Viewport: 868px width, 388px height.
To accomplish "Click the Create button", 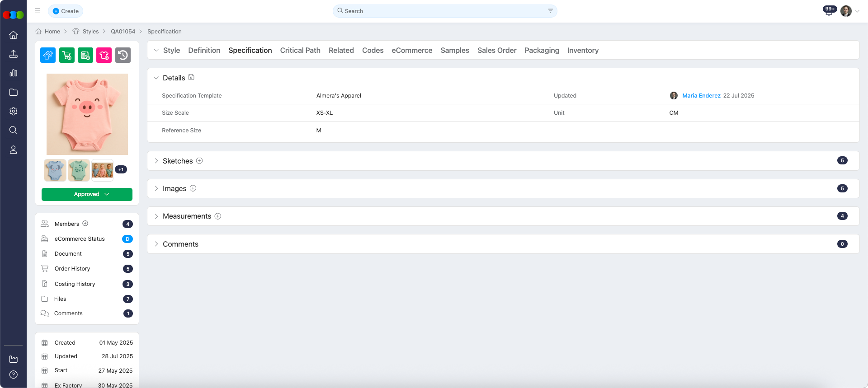I will pyautogui.click(x=66, y=11).
